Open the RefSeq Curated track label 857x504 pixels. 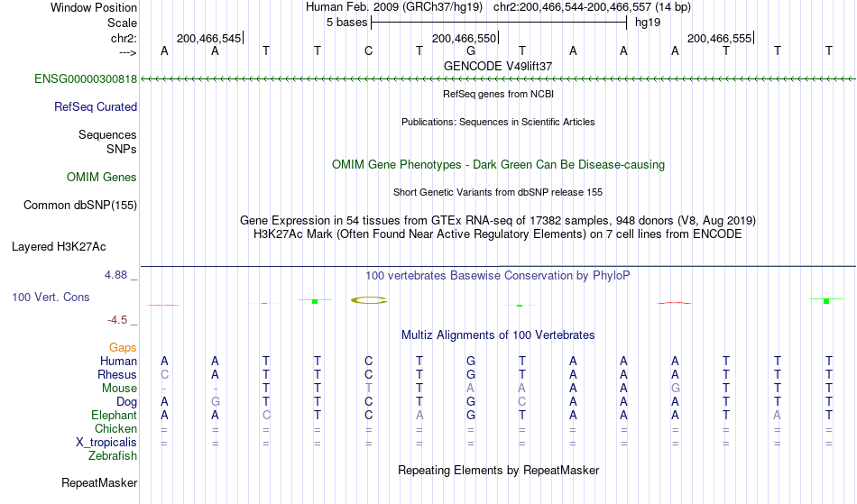pos(96,107)
